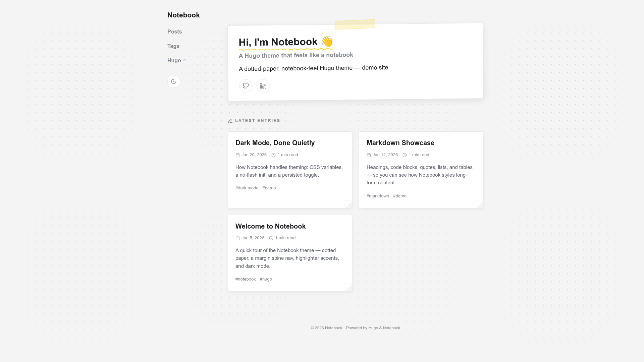Click the Hugo link in footer
The width and height of the screenshot is (644, 362).
[373, 328]
